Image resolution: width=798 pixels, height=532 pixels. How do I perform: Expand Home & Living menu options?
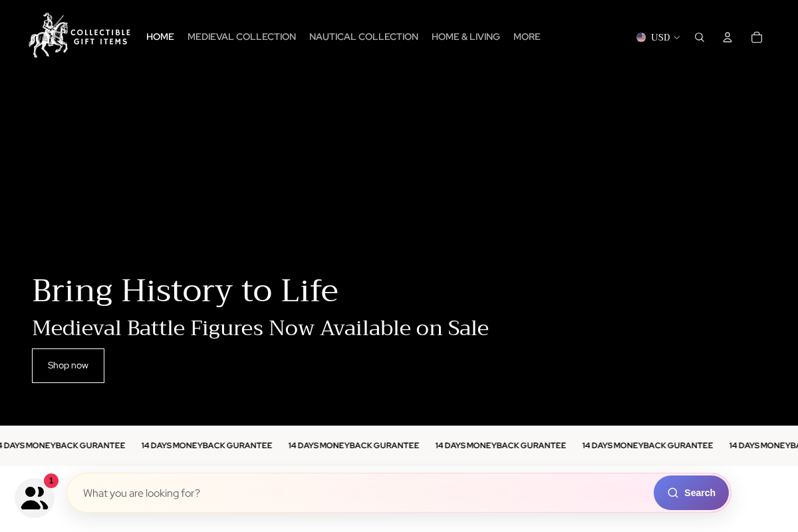point(465,37)
